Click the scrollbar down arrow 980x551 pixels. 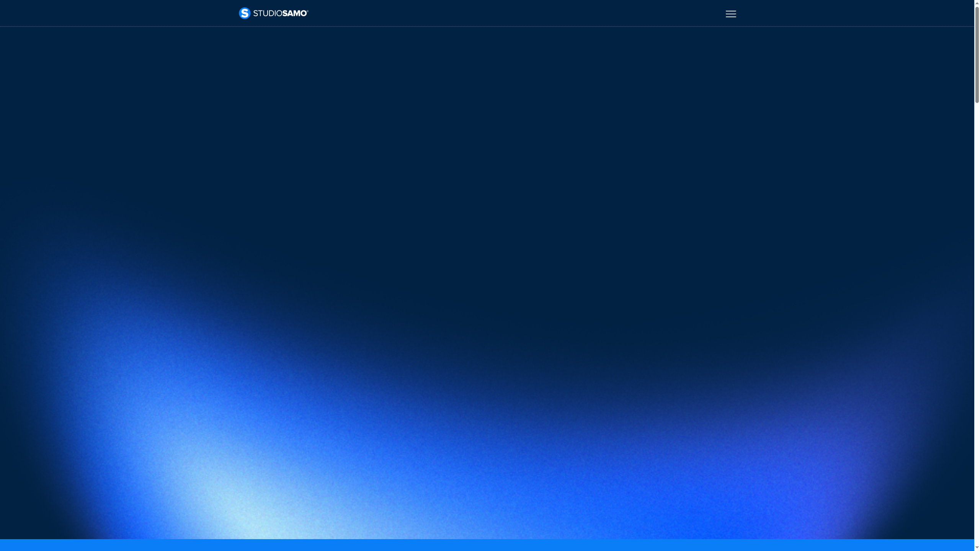(976, 547)
